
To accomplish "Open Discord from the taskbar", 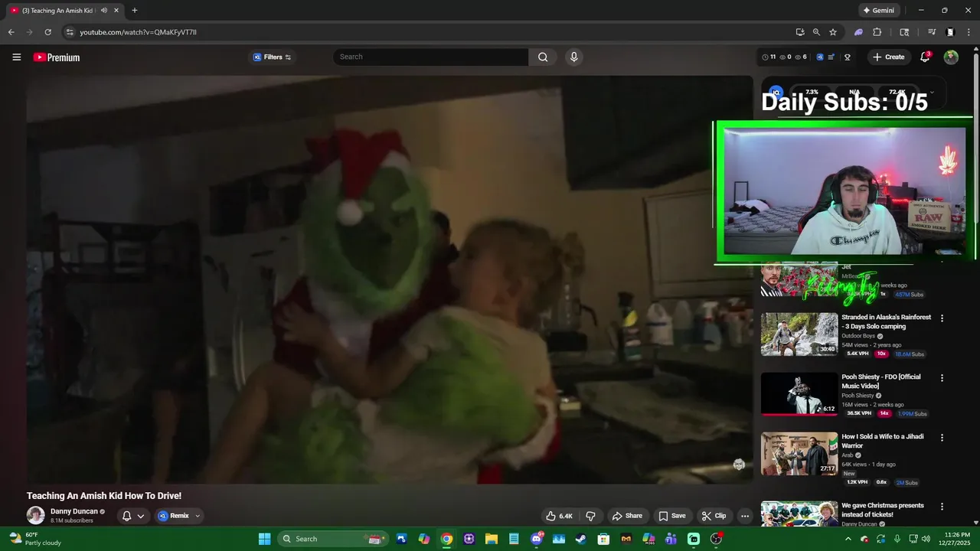I will 537,539.
